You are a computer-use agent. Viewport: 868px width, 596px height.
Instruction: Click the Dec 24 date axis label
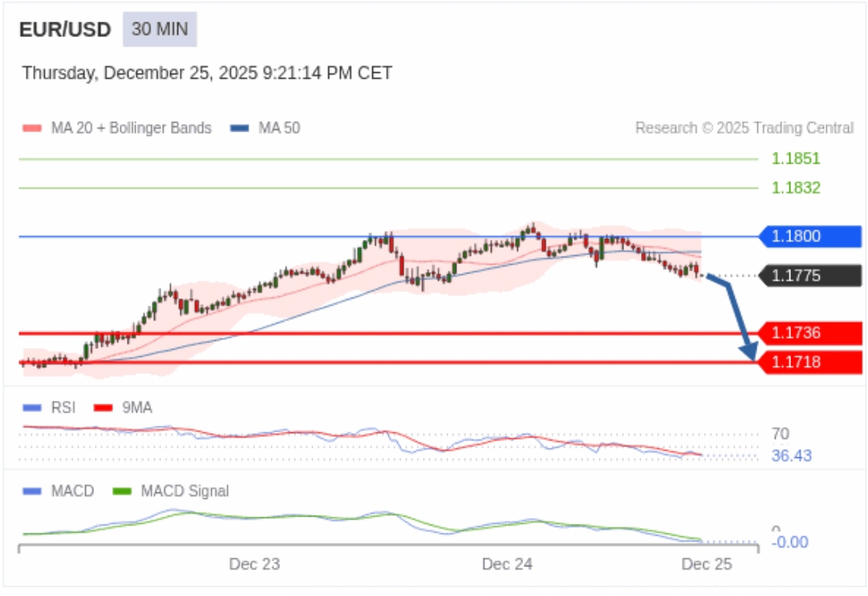[x=507, y=564]
